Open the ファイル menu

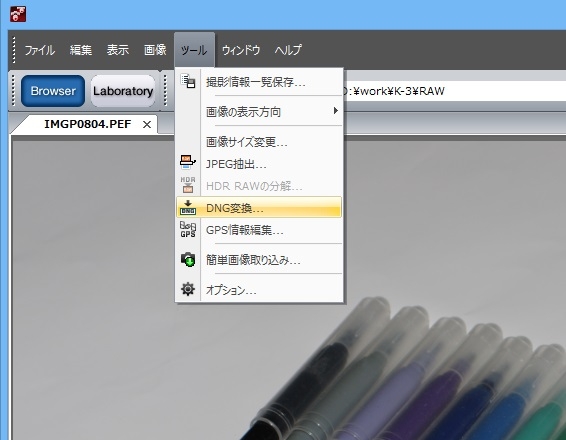(40, 50)
